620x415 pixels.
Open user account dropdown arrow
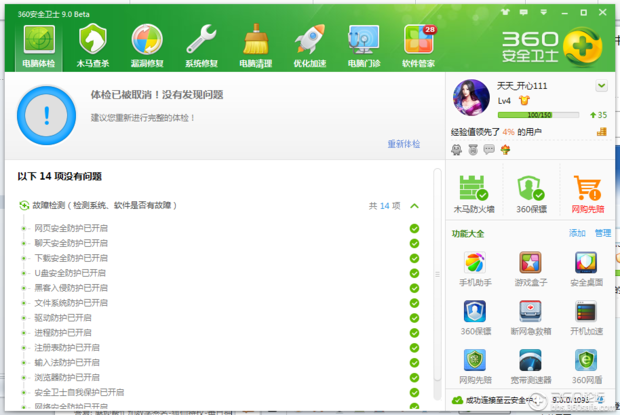(x=601, y=85)
